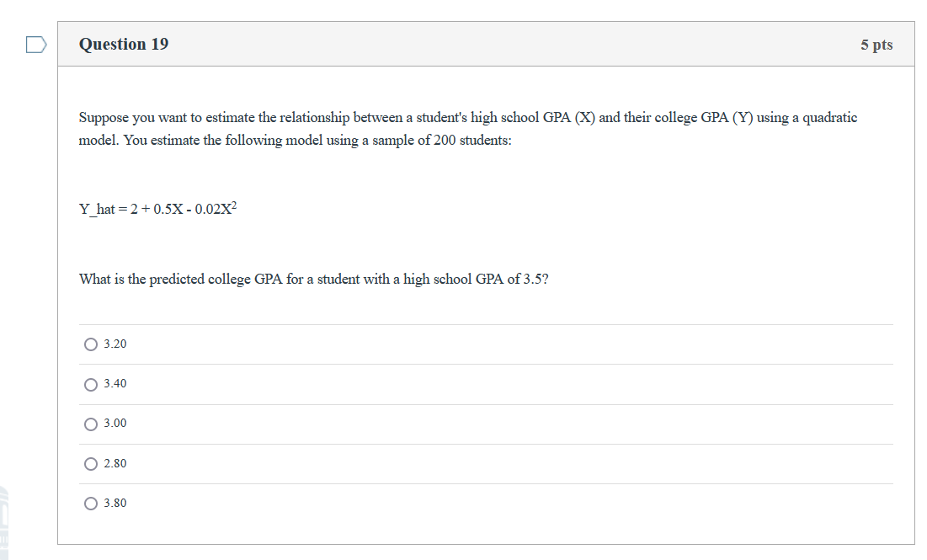927x560 pixels.
Task: Select the 3.80 radio button
Action: point(90,504)
